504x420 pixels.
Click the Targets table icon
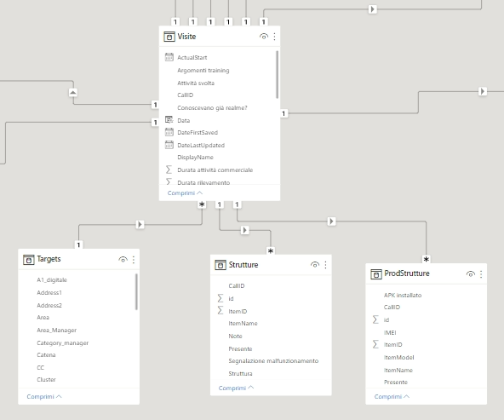click(29, 259)
